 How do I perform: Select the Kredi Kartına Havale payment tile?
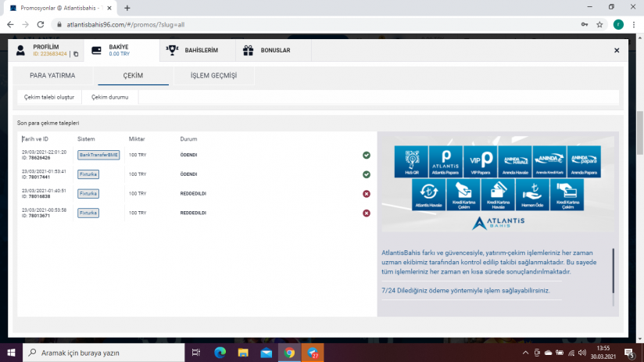[498, 195]
